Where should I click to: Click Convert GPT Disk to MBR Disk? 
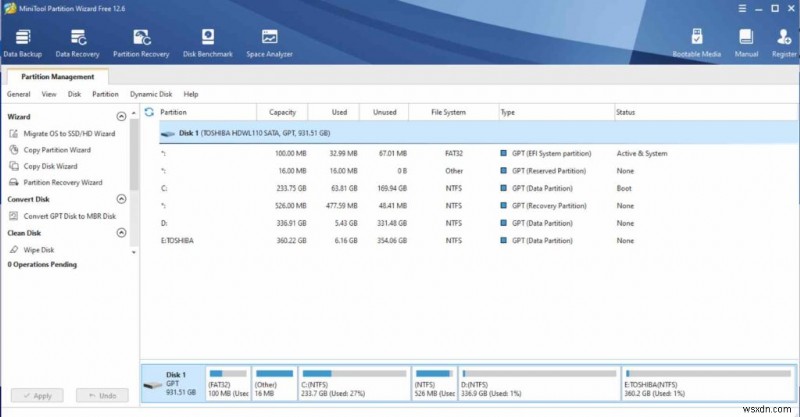click(x=69, y=216)
